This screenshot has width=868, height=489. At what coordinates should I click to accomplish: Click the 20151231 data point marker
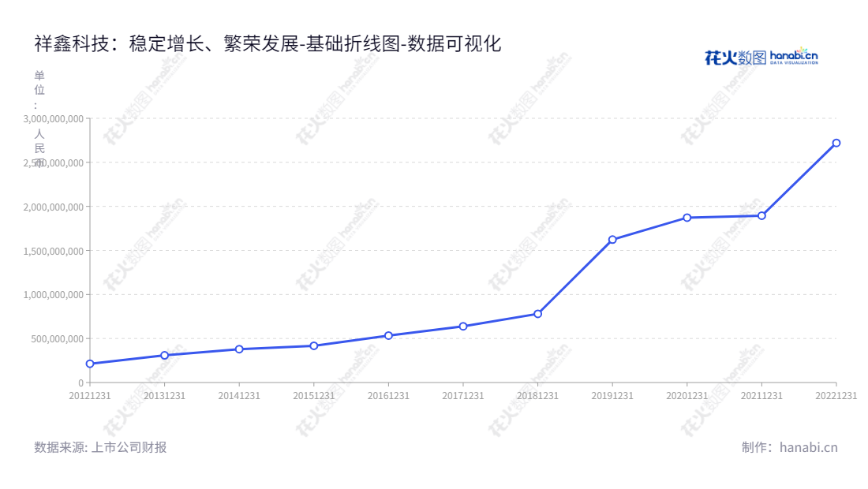(x=314, y=345)
